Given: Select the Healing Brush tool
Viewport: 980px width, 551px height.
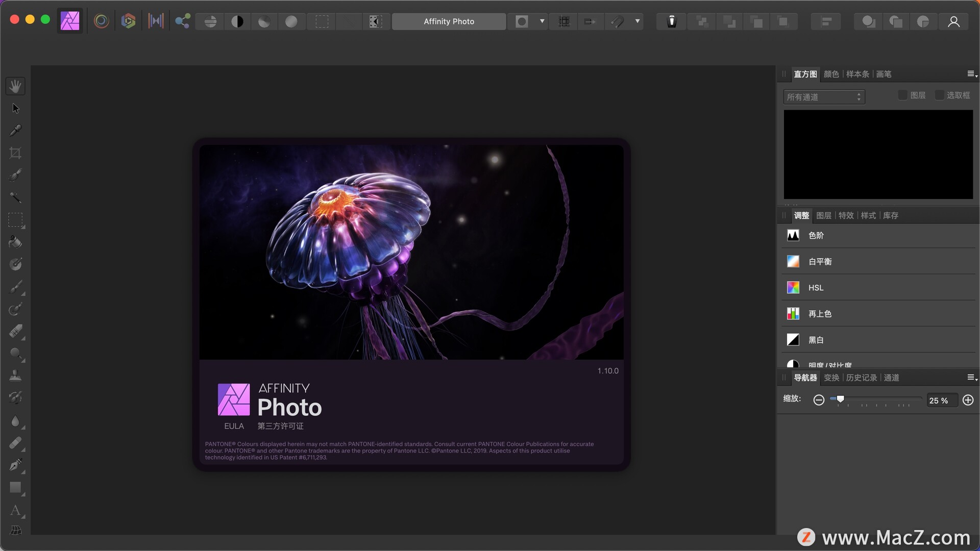Looking at the screenshot, I should 15,443.
